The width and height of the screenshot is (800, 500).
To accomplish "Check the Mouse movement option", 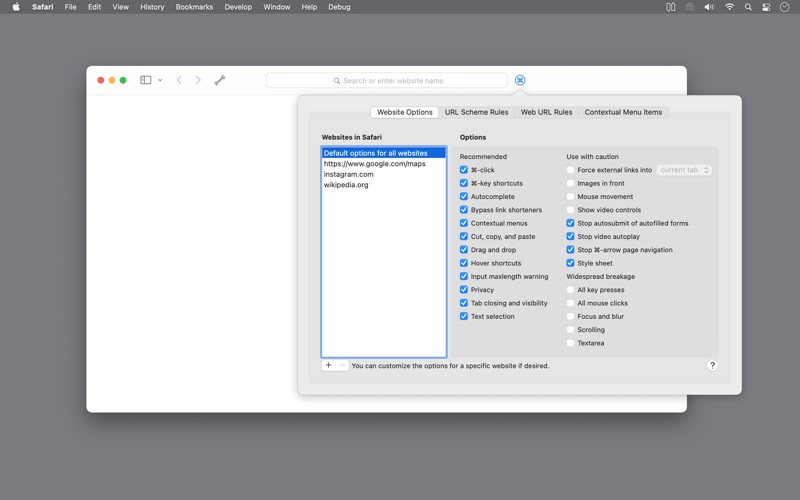I will (570, 196).
